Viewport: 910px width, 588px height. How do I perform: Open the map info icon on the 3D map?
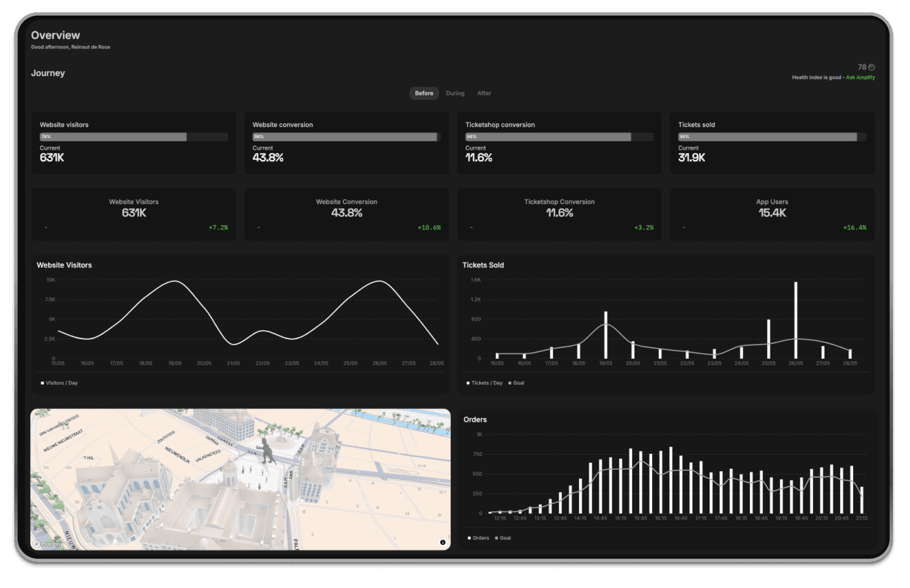point(443,541)
